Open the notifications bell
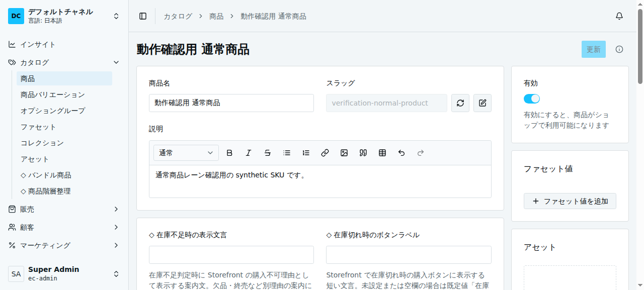 (x=619, y=16)
